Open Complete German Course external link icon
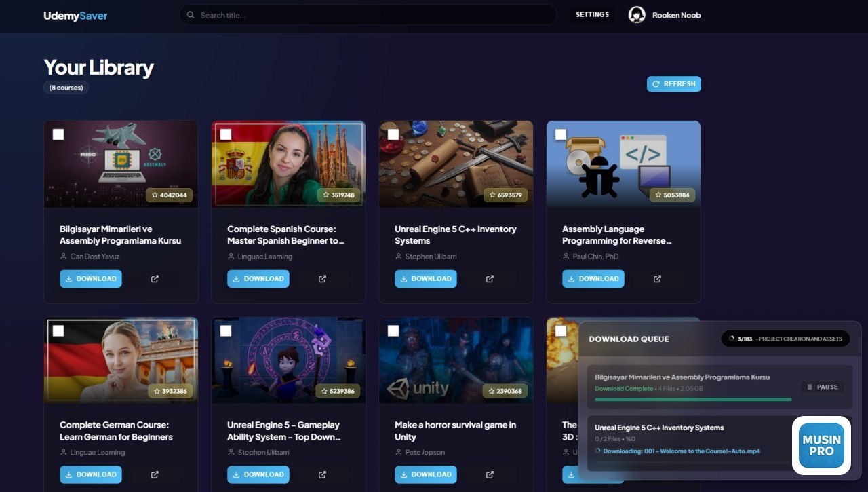 pyautogui.click(x=155, y=474)
